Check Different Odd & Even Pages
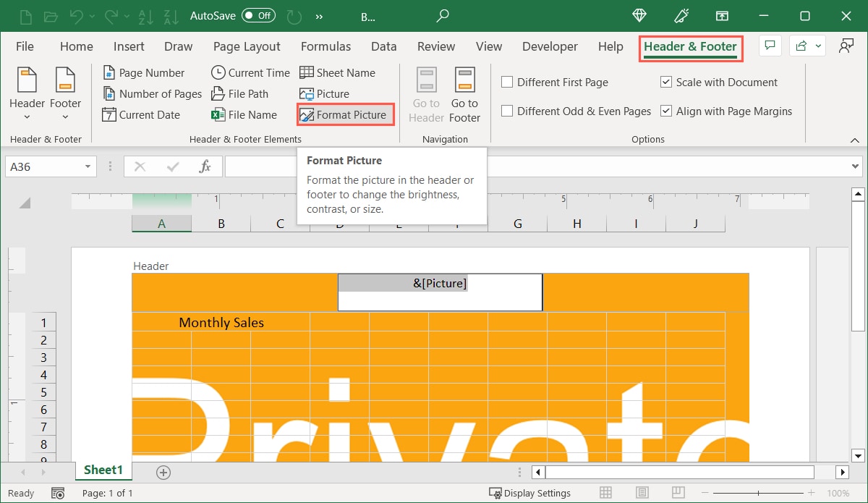This screenshot has width=868, height=503. coord(508,111)
